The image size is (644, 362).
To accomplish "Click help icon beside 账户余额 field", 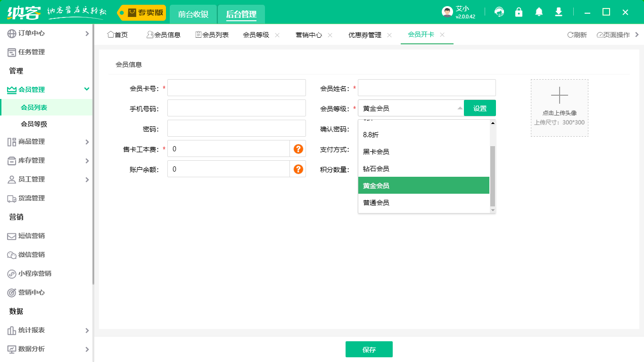I will pyautogui.click(x=298, y=169).
